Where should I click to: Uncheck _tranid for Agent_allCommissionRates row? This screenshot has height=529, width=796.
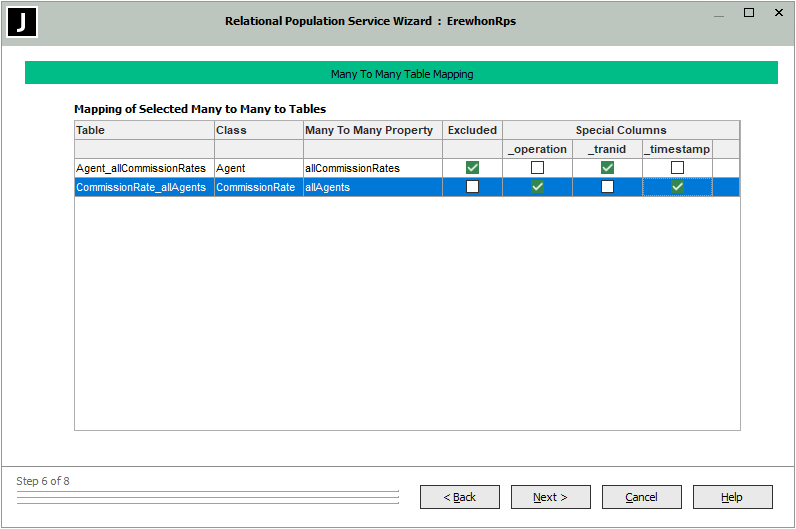607,168
